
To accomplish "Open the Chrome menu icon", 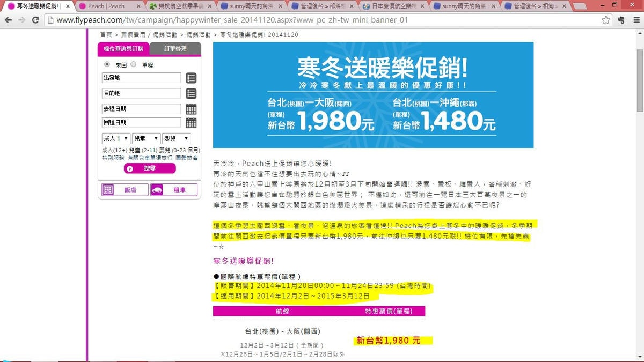I will pyautogui.click(x=635, y=20).
